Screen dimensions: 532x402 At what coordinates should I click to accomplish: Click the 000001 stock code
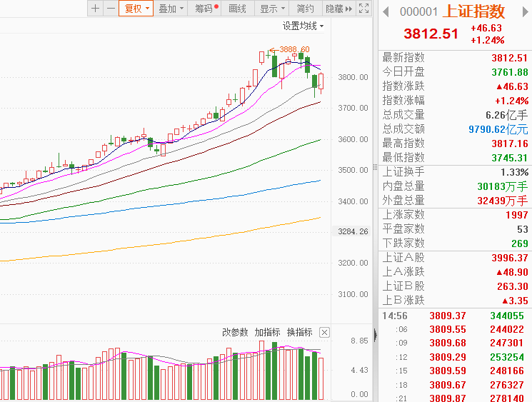(418, 12)
